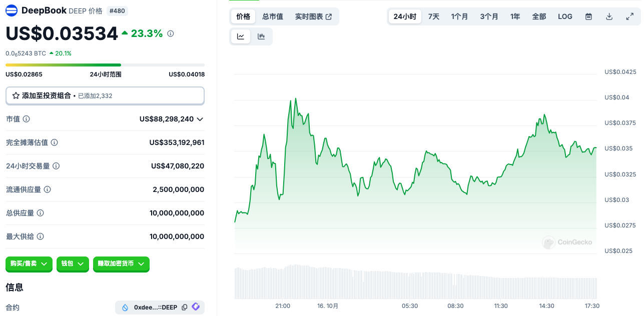The height and width of the screenshot is (316, 644).
Task: Open the calendar date range picker
Action: 589,16
